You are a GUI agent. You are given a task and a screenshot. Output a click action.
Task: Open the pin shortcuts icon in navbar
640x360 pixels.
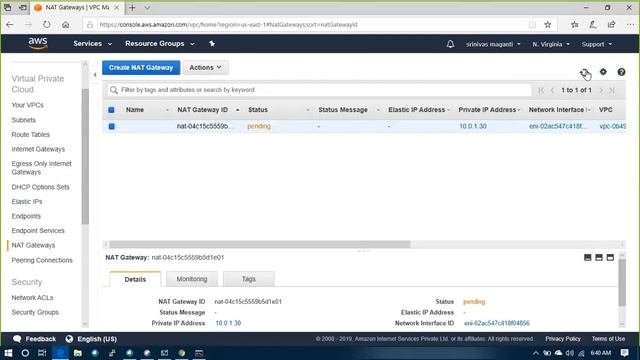(212, 44)
